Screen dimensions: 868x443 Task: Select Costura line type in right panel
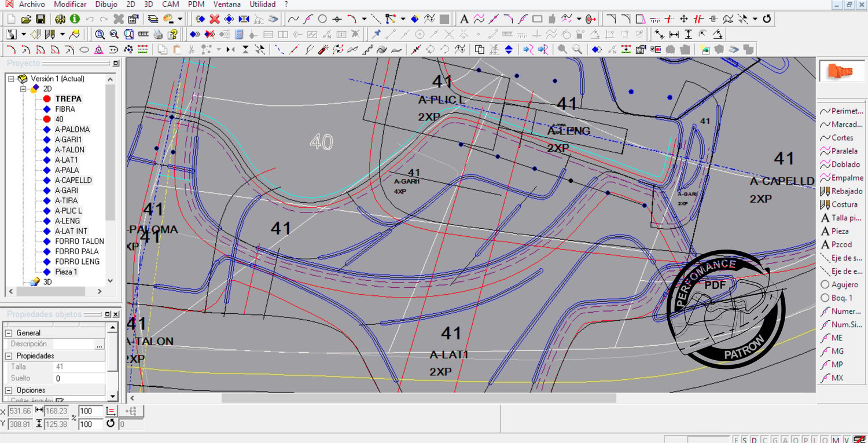[x=840, y=204]
